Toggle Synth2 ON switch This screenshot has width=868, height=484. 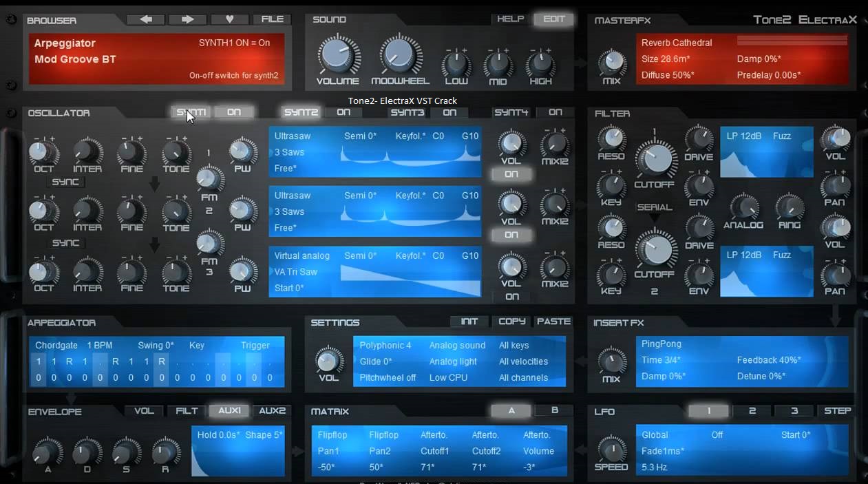[343, 112]
